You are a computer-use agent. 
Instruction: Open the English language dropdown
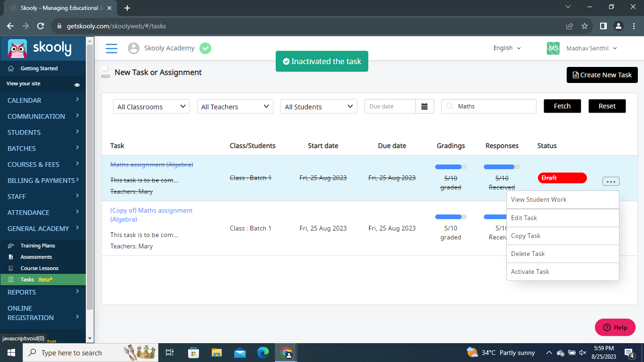click(507, 48)
